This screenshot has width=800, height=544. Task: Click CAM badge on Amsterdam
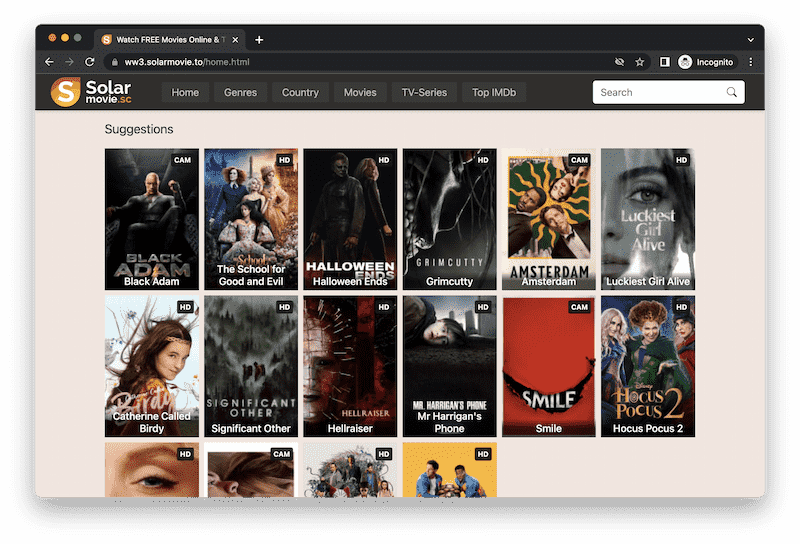point(579,160)
